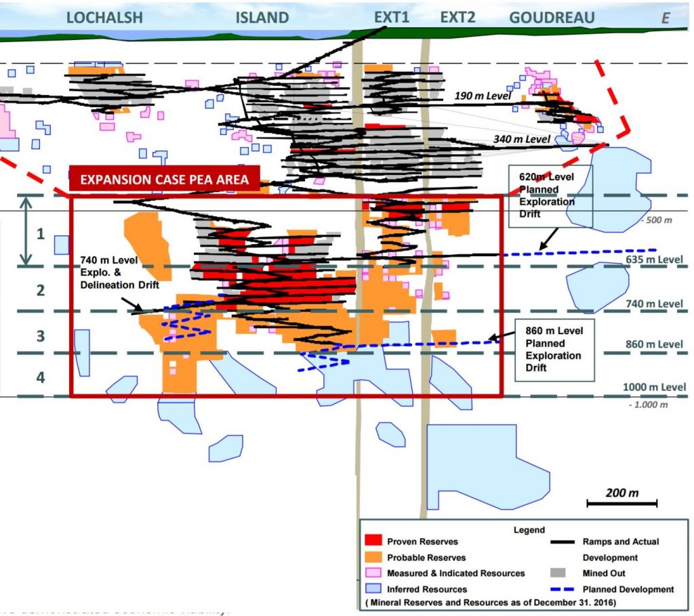Click the 860 m Level Planned Exploration Drift callout
This screenshot has width=694, height=616.
tap(554, 346)
